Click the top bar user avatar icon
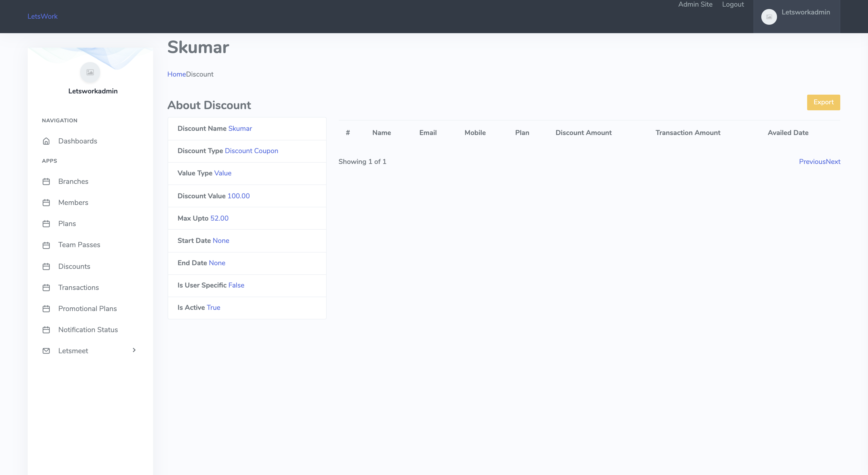Screen dimensions: 868x475 (x=769, y=17)
